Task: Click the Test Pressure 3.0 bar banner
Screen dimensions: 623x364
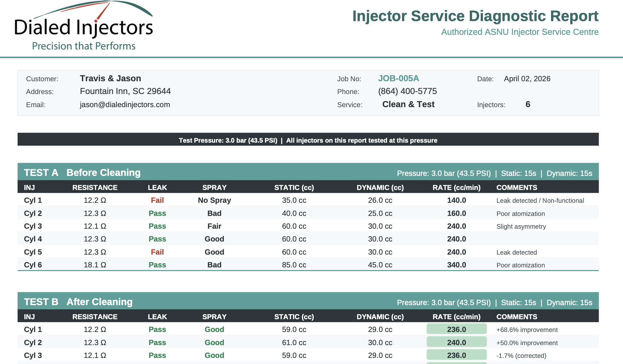Action: tap(308, 139)
